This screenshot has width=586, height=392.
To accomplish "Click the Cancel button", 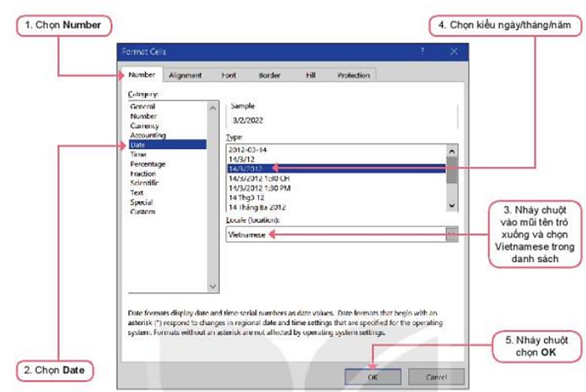I will [436, 377].
